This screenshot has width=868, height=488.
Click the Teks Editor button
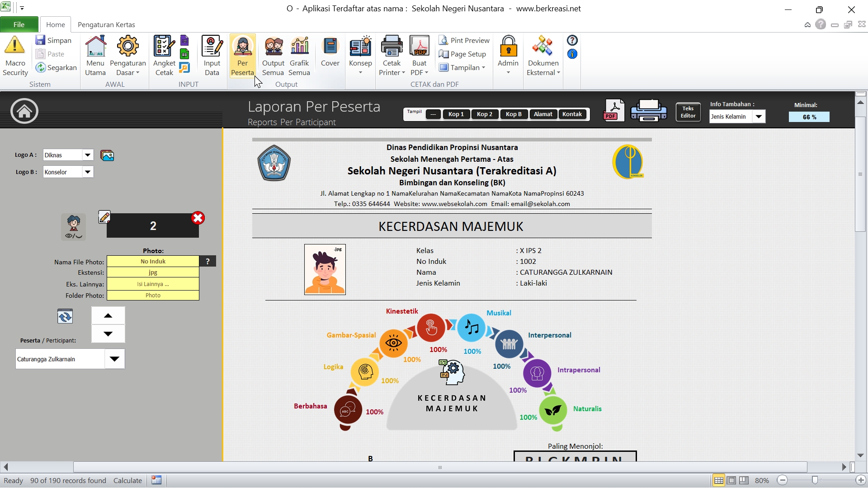coord(688,112)
